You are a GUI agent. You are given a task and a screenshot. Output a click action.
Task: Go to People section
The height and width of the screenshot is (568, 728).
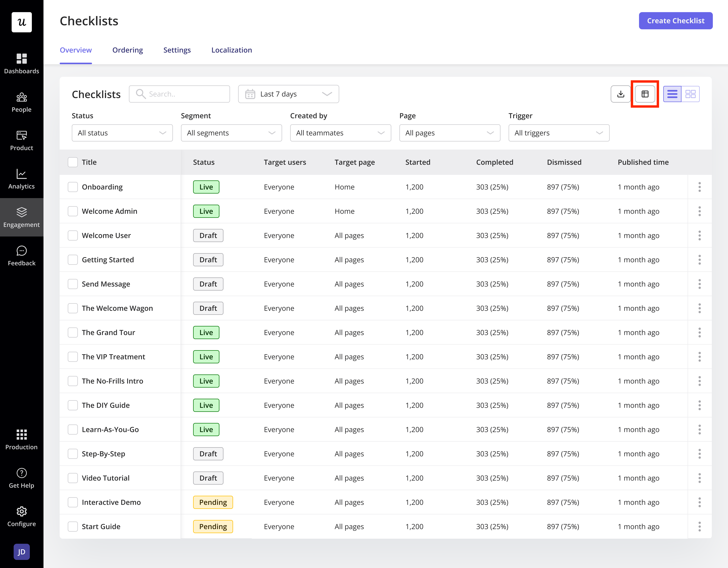22,102
